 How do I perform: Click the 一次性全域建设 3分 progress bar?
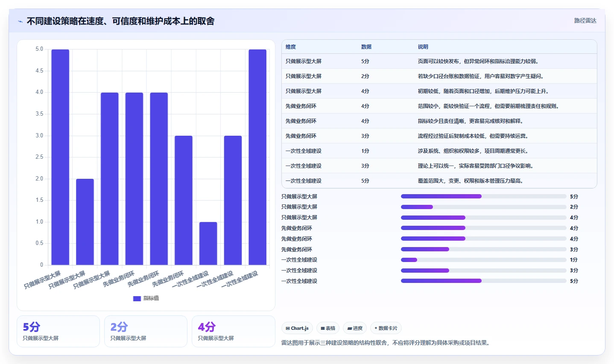point(484,271)
